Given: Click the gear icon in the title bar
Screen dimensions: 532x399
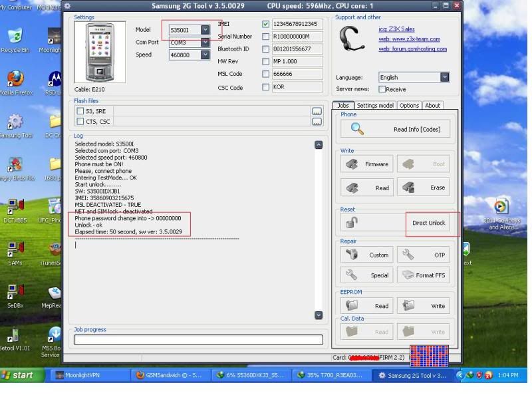Looking at the screenshot, I should click(x=68, y=6).
